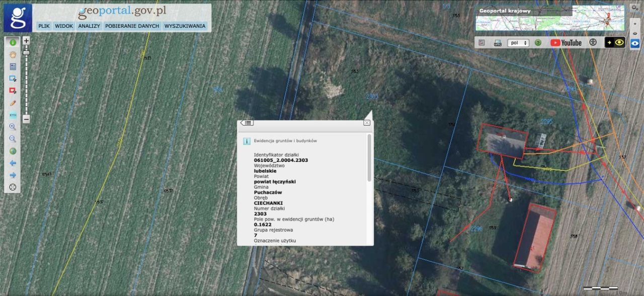The width and height of the screenshot is (644, 296).
Task: Expand the POBIERANIE DANYCH menu
Action: (x=132, y=26)
